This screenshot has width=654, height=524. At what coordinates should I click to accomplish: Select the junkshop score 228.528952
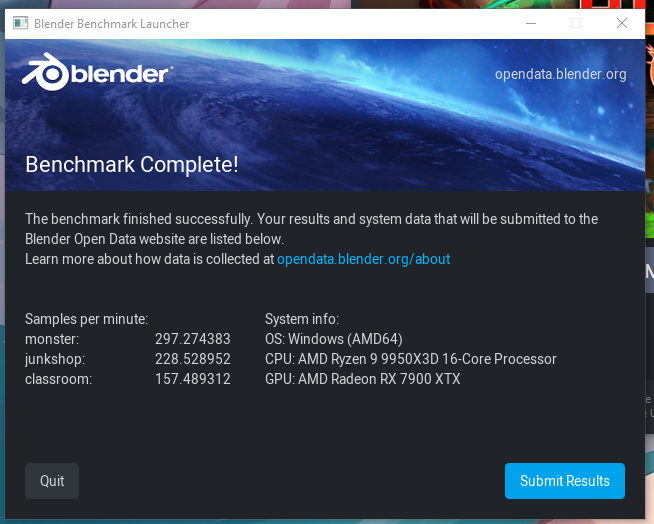pos(193,359)
